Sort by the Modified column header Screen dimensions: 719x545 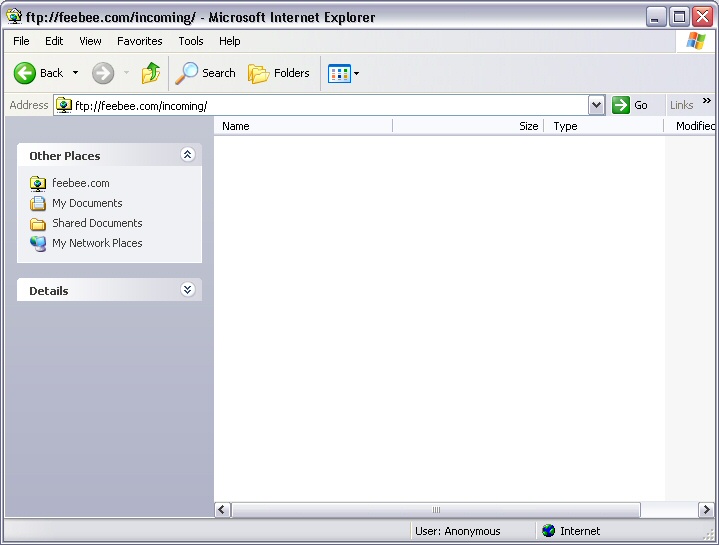click(691, 126)
